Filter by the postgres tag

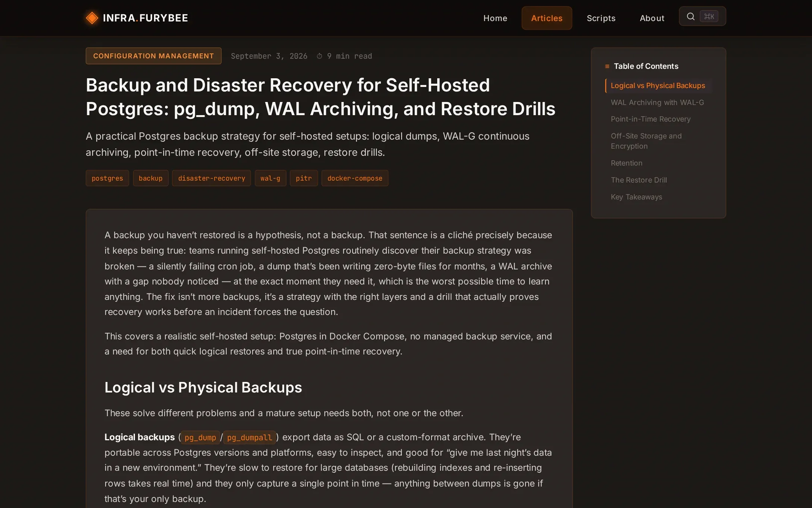(x=107, y=178)
